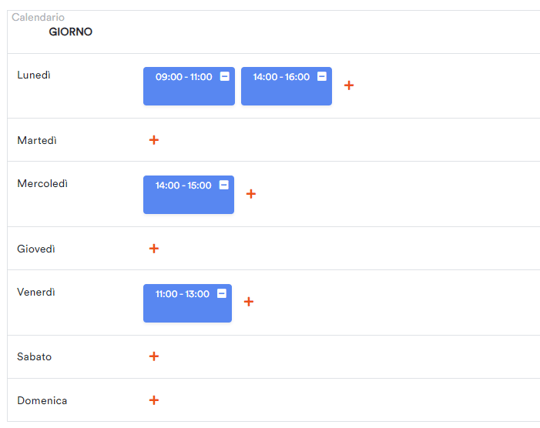The image size is (540, 428).
Task: Select the 09:00 - 11:00 Monday time block
Action: point(189,86)
